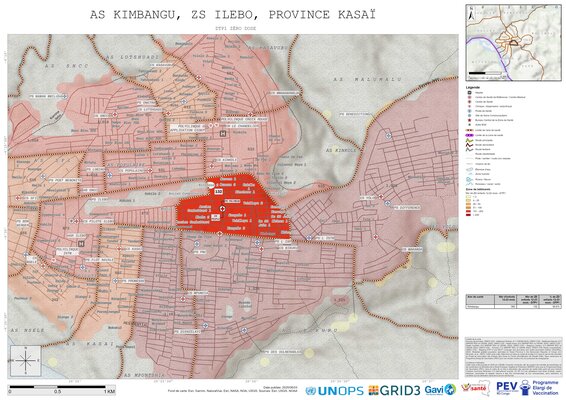Click the Gavi logo
The image size is (566, 400).
tap(440, 390)
